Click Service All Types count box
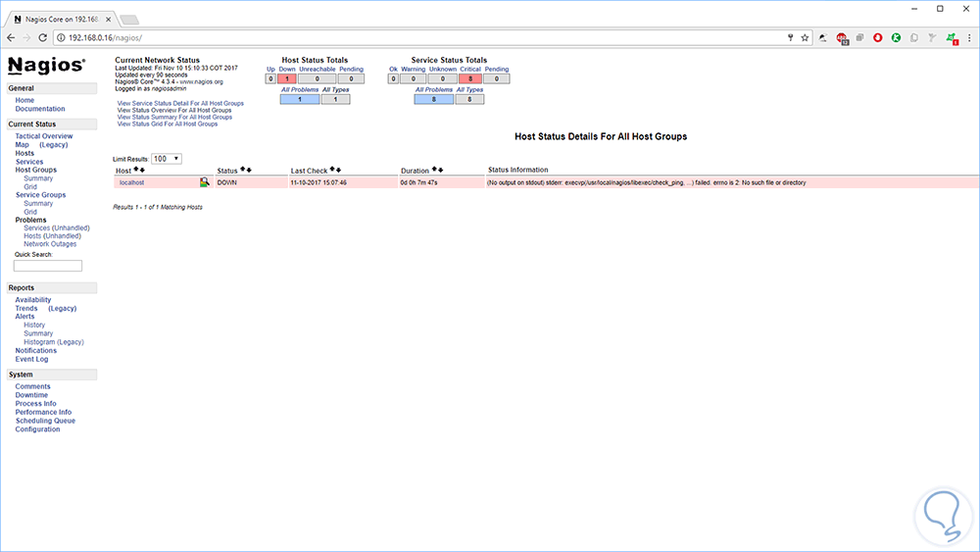This screenshot has width=980, height=552. [469, 99]
